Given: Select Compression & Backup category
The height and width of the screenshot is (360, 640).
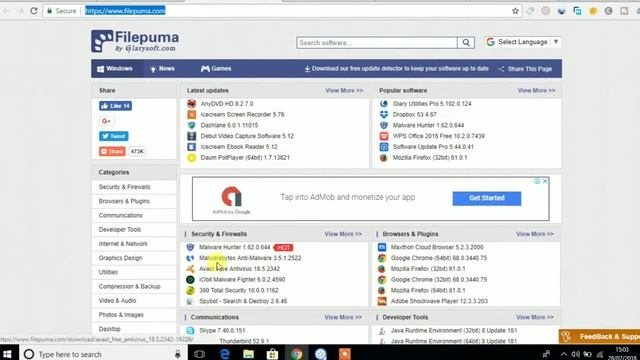Looking at the screenshot, I should click(x=129, y=287).
